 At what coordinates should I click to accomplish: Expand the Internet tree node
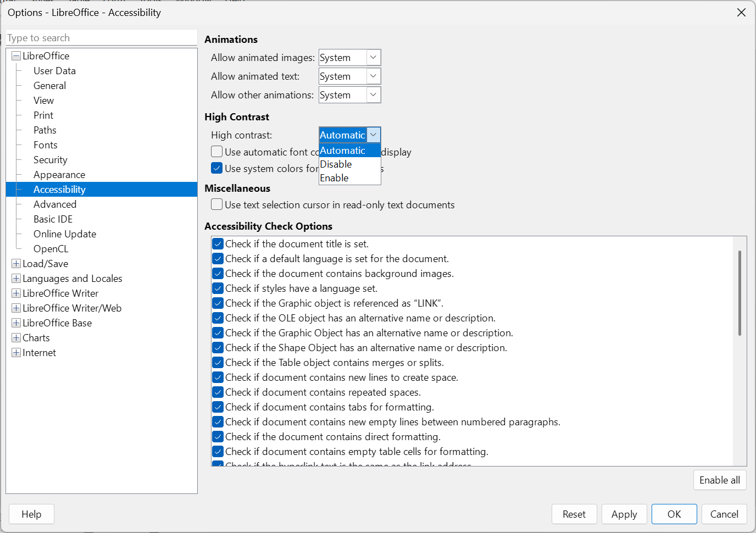pos(16,353)
